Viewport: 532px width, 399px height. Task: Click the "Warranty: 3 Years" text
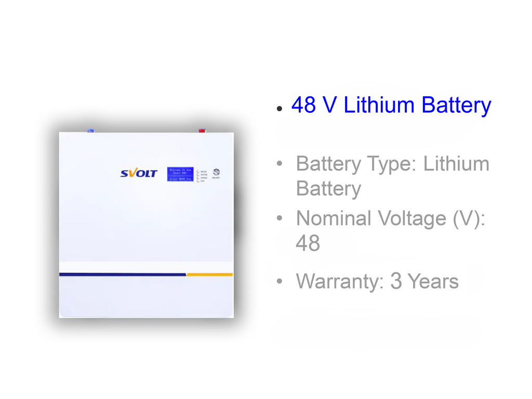[377, 282]
